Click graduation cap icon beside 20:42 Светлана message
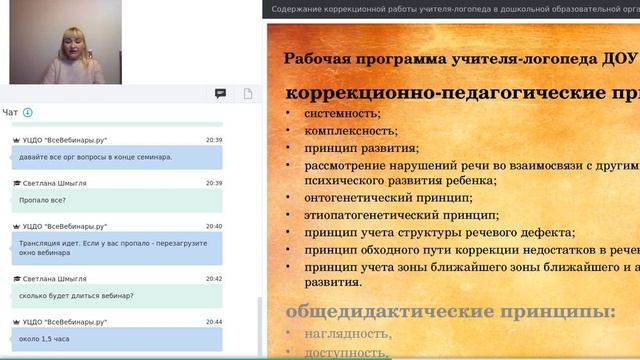This screenshot has width=640, height=360. point(17,279)
